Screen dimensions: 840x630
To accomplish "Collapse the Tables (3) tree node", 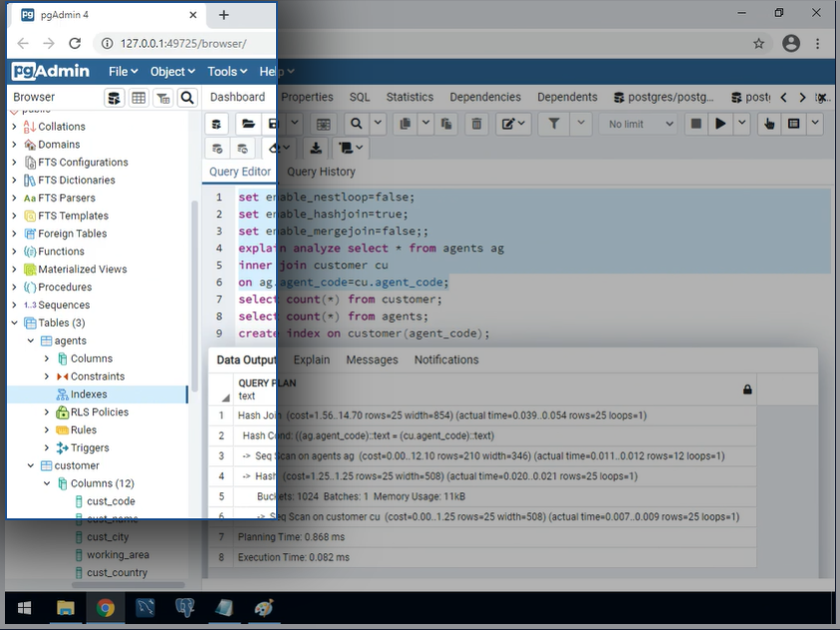I will pyautogui.click(x=14, y=323).
